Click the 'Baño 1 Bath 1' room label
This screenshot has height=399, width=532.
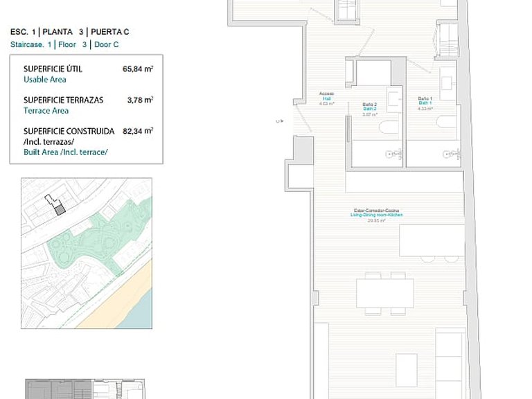(x=425, y=103)
